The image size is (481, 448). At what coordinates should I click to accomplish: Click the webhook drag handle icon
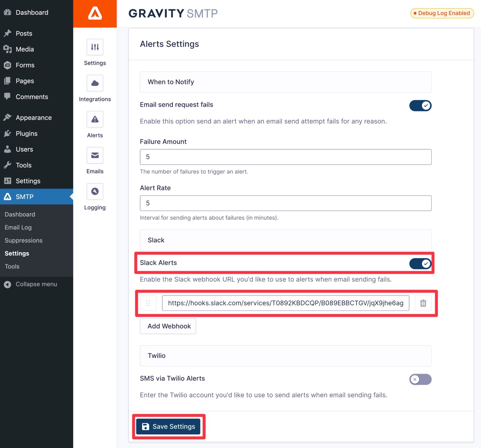tap(148, 303)
